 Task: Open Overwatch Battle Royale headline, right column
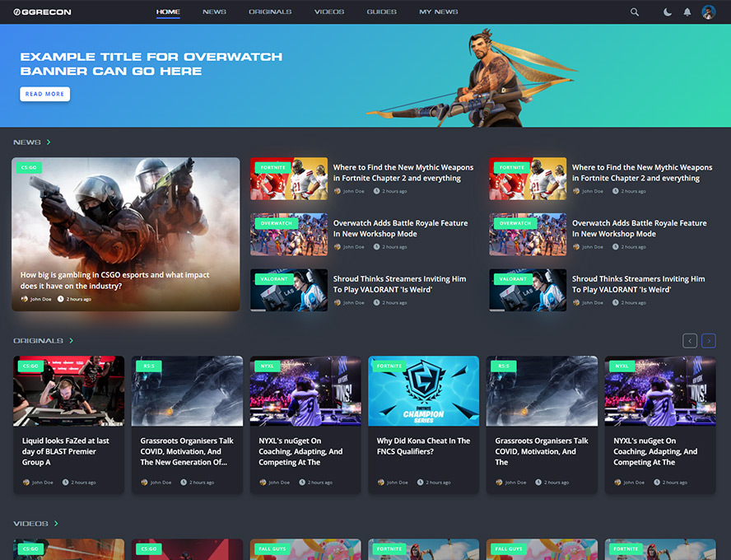(x=639, y=228)
